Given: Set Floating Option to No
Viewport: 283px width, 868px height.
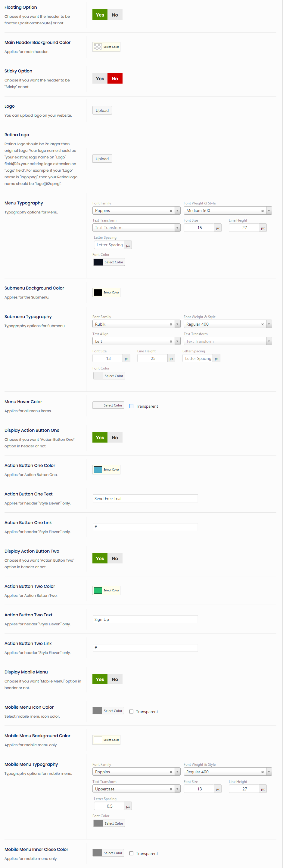Looking at the screenshot, I should click(x=115, y=15).
